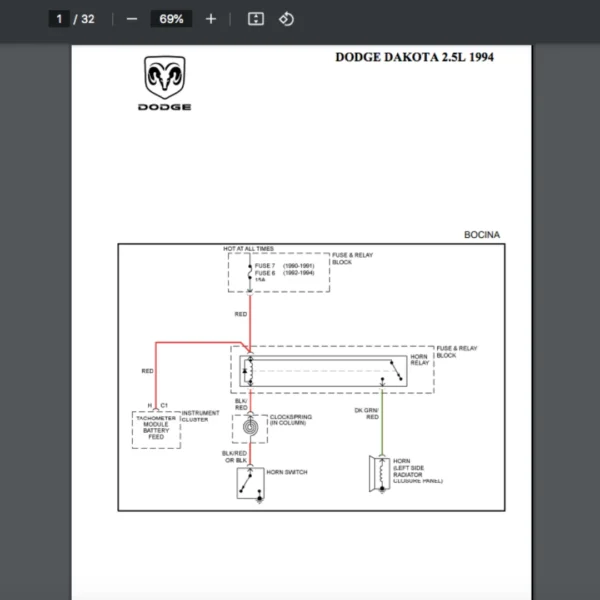Click the rotate page icon

coord(286,19)
